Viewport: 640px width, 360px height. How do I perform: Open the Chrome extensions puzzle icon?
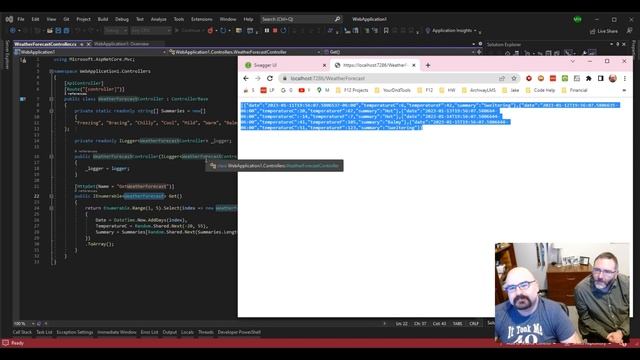click(x=589, y=78)
